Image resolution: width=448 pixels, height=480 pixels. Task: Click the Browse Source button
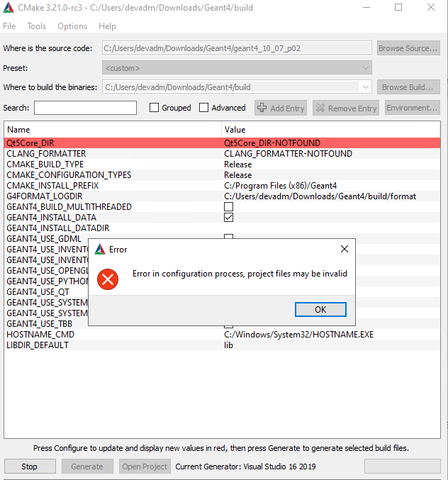pyautogui.click(x=408, y=48)
